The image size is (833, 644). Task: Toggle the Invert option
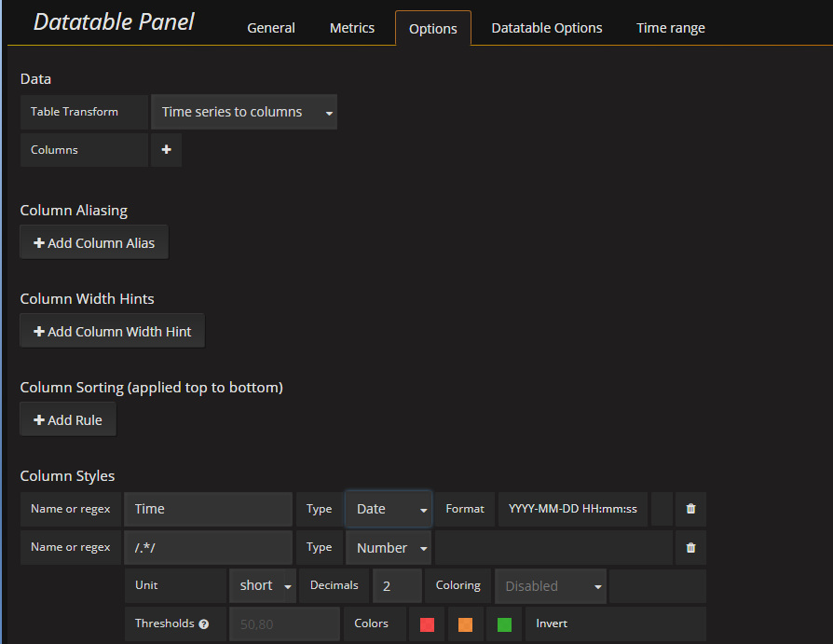pos(552,624)
